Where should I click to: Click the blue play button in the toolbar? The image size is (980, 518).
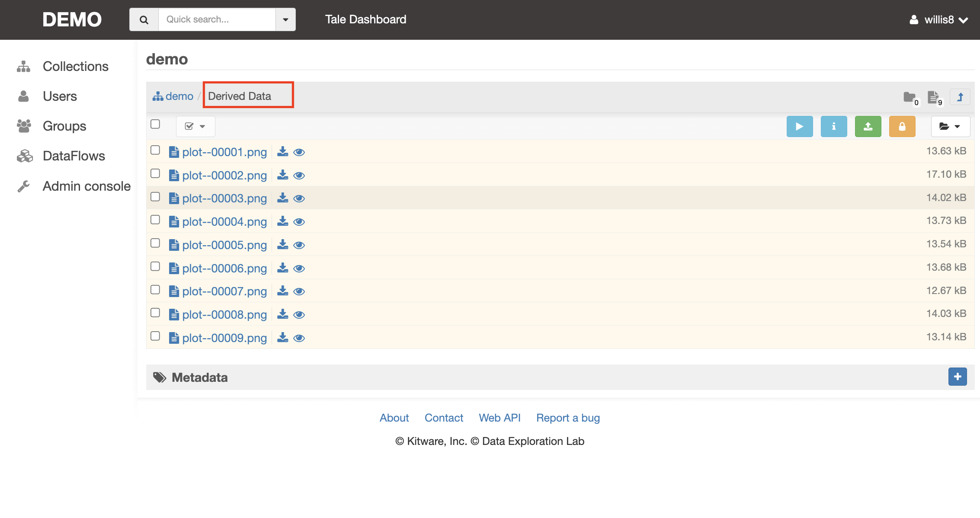[799, 126]
